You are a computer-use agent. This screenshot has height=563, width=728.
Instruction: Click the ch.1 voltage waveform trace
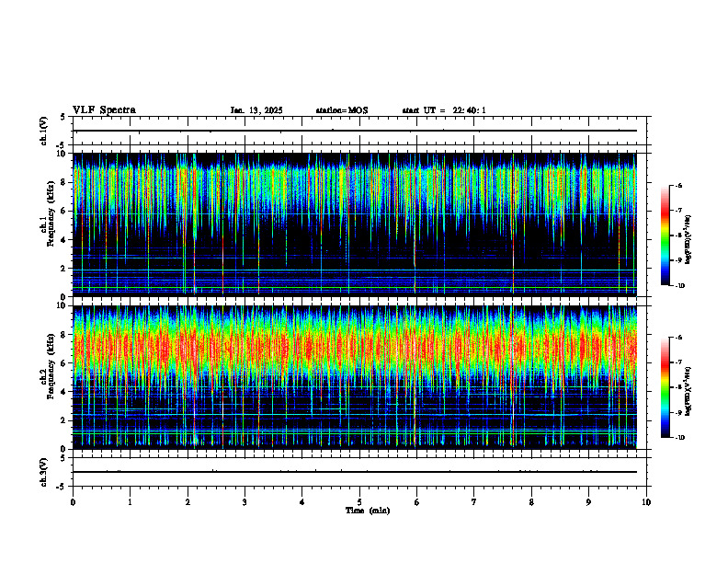point(355,131)
